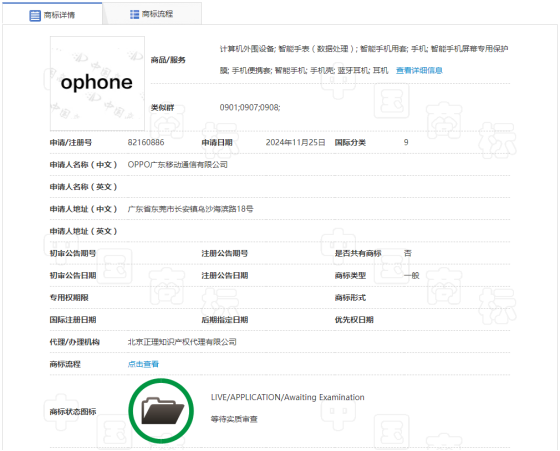This screenshot has width=560, height=451.
Task: Click the 申请人名称（中文） label
Action: coord(83,165)
